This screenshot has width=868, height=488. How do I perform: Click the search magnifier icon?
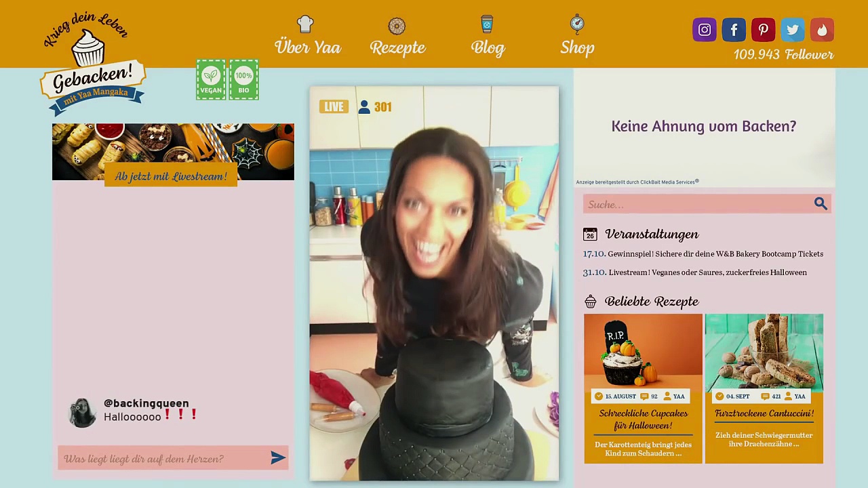[821, 203]
